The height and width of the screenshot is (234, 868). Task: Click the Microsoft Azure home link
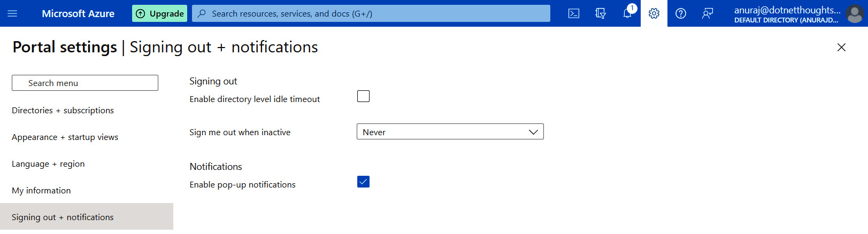coord(78,13)
